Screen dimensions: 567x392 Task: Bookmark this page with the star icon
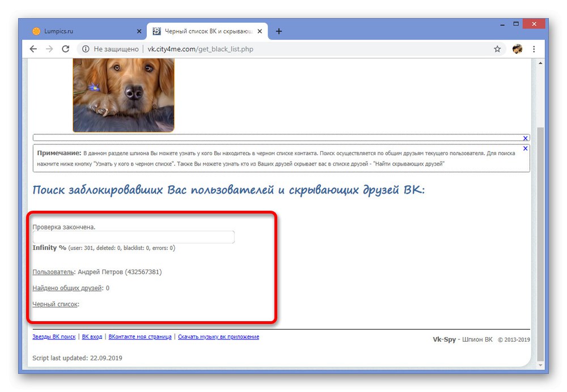pyautogui.click(x=497, y=49)
